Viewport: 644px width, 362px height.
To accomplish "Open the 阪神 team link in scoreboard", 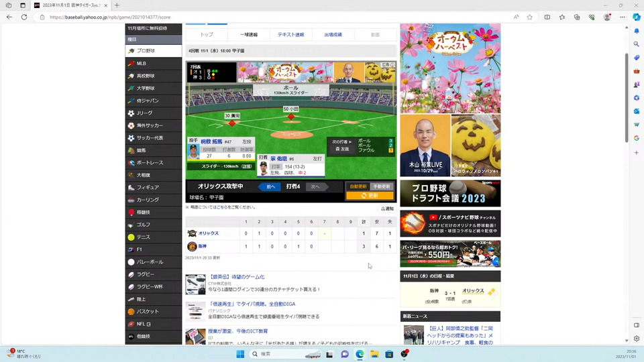I will coord(203,246).
